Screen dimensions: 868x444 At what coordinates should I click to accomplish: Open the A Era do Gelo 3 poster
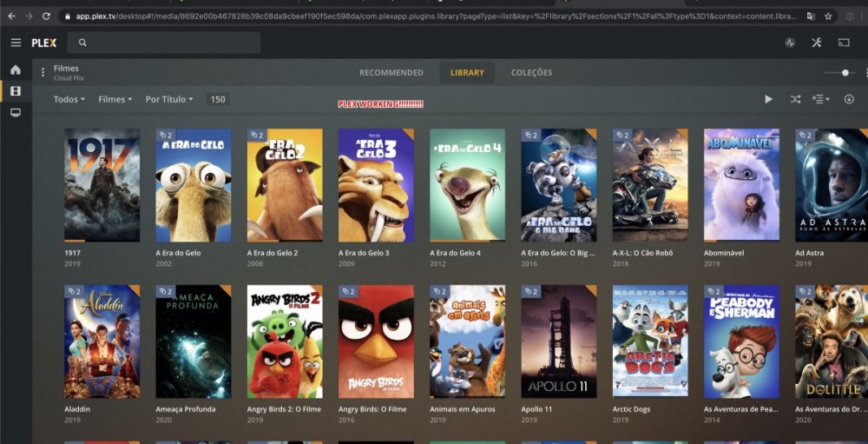tap(376, 185)
